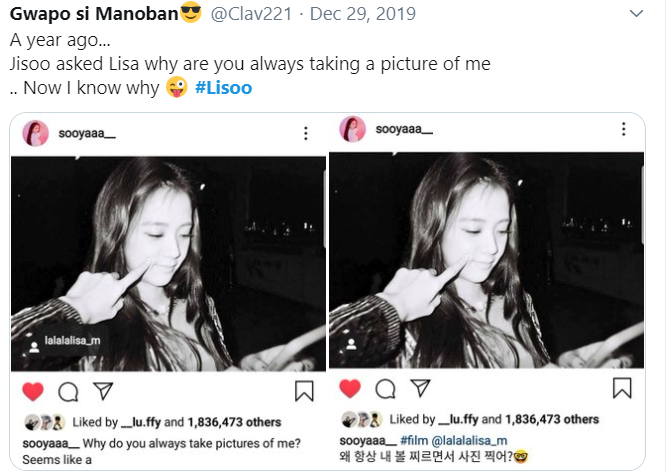
Task: Open the left post's three-dot menu
Action: [x=305, y=133]
